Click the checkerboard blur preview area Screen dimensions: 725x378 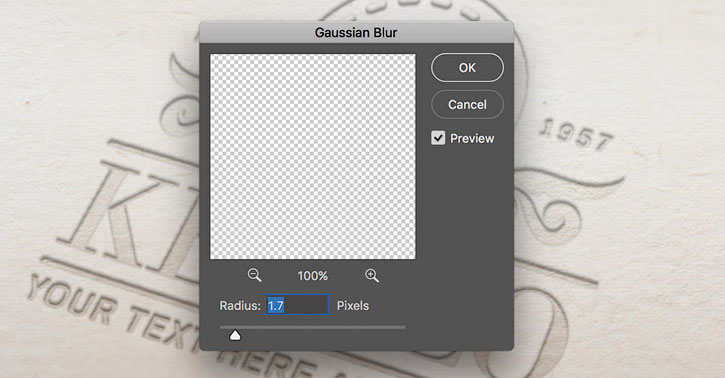point(313,157)
